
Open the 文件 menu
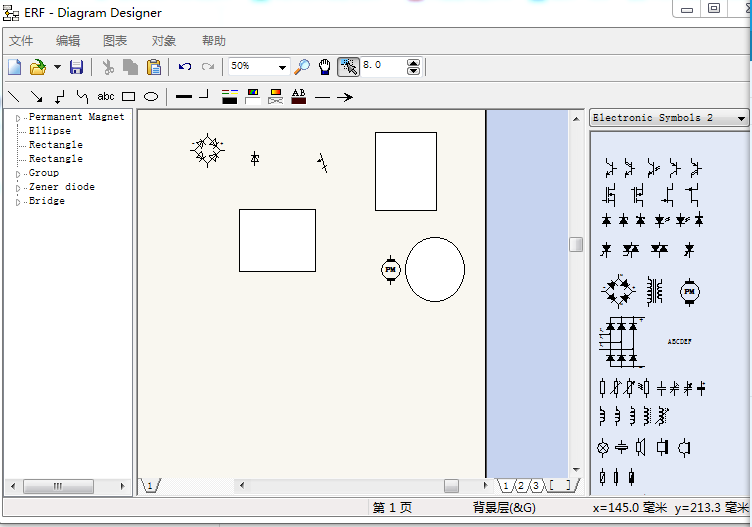[21, 41]
